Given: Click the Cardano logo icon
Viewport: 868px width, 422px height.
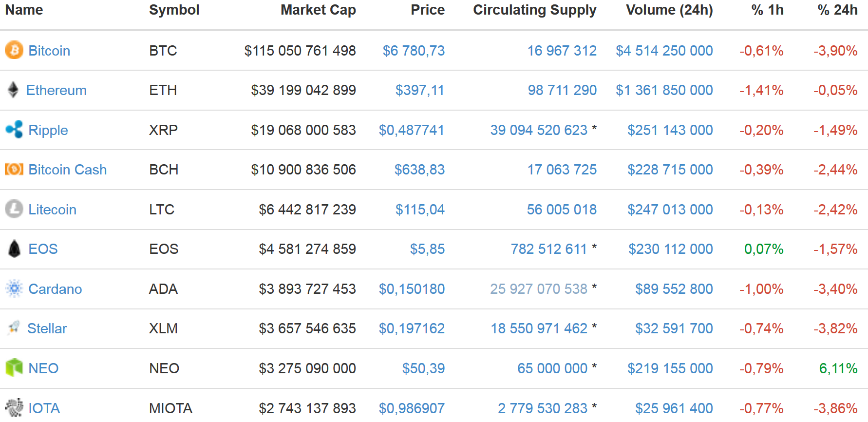Looking at the screenshot, I should pos(14,288).
